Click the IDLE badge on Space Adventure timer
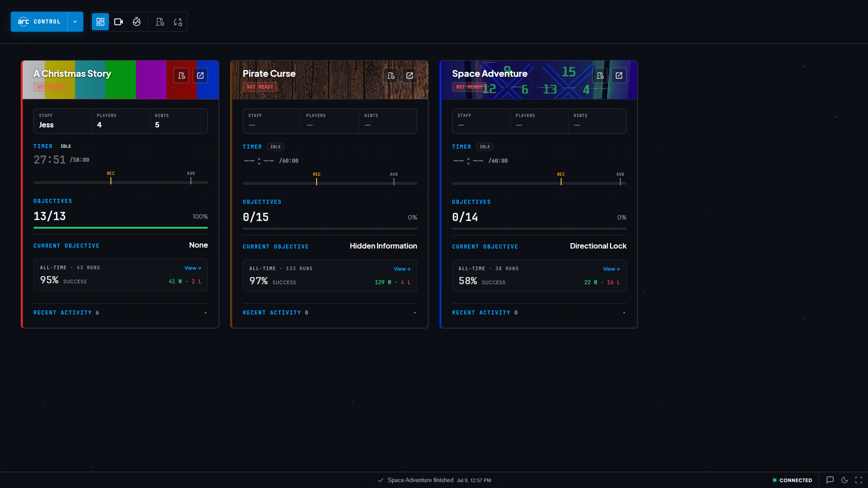The height and width of the screenshot is (488, 868). [x=485, y=147]
